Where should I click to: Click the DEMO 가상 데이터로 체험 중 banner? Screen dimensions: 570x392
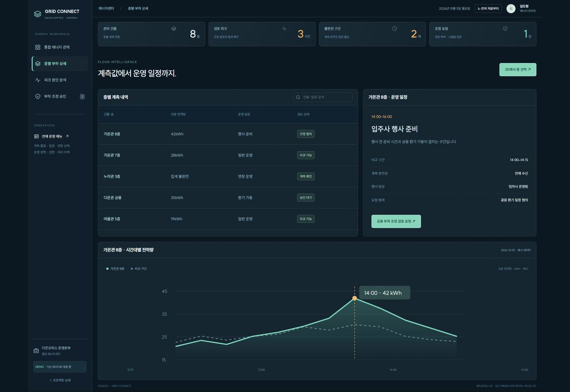click(60, 367)
